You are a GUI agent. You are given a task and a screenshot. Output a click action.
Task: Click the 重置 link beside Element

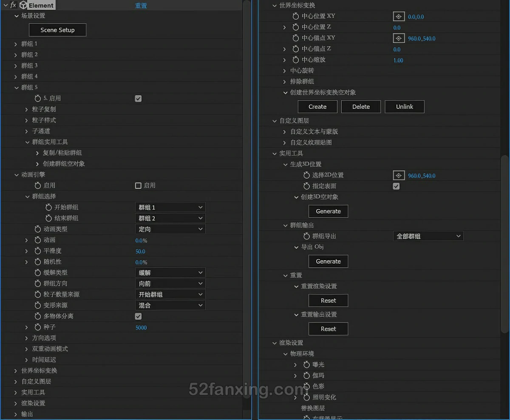click(141, 6)
